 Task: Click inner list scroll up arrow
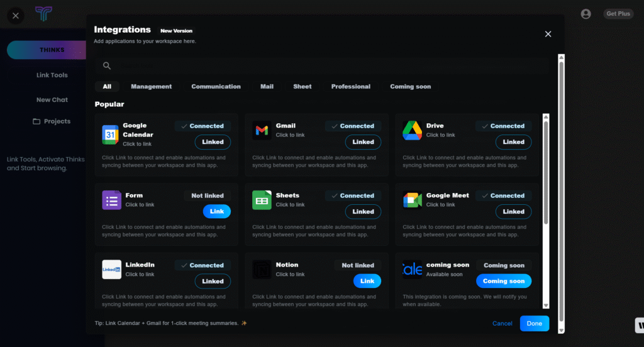point(546,117)
